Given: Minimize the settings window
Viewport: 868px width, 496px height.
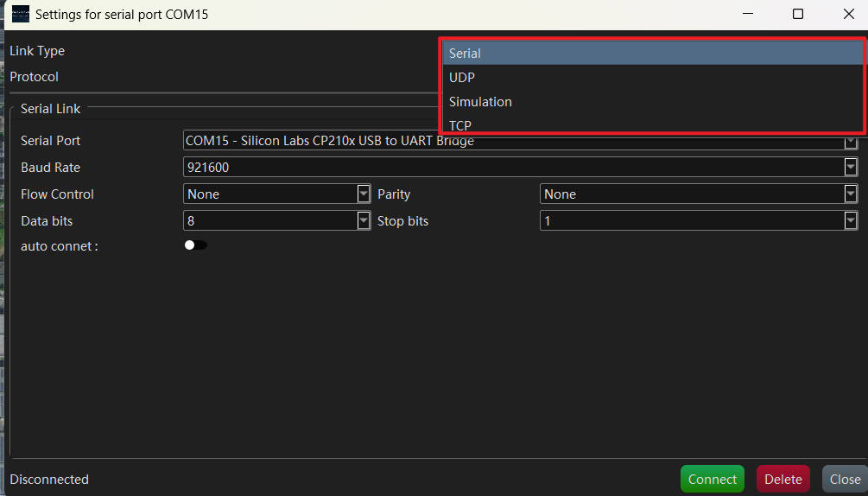Looking at the screenshot, I should click(748, 14).
